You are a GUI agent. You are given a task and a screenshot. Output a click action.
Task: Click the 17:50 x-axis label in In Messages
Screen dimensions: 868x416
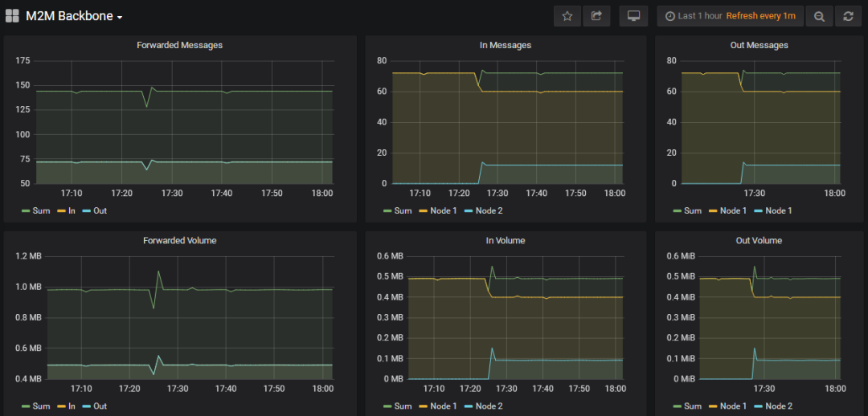click(x=576, y=193)
